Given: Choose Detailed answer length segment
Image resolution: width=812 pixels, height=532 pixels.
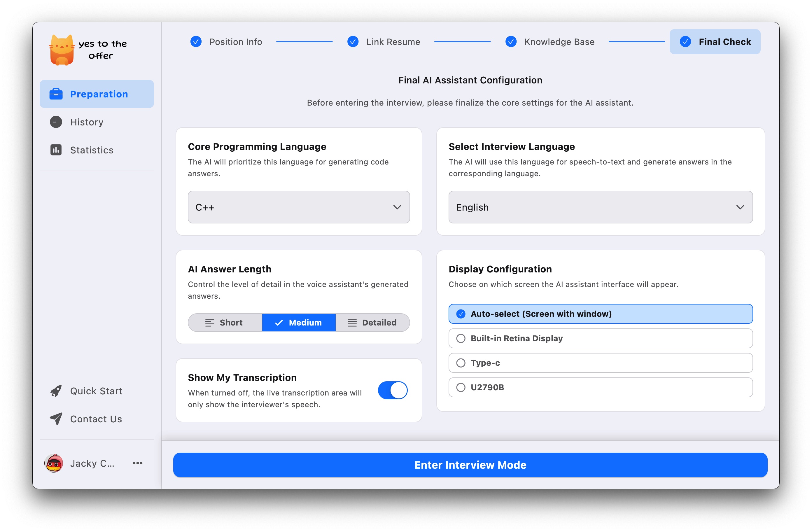Looking at the screenshot, I should click(372, 323).
